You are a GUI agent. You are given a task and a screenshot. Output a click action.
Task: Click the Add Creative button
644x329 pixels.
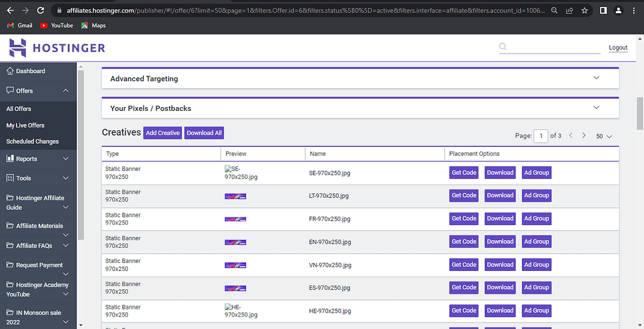(162, 133)
